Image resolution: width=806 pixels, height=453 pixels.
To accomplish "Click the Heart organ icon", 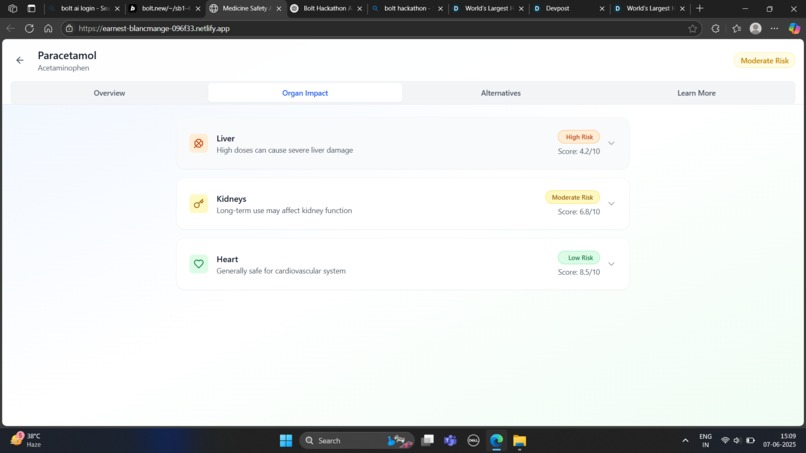I will [x=198, y=264].
